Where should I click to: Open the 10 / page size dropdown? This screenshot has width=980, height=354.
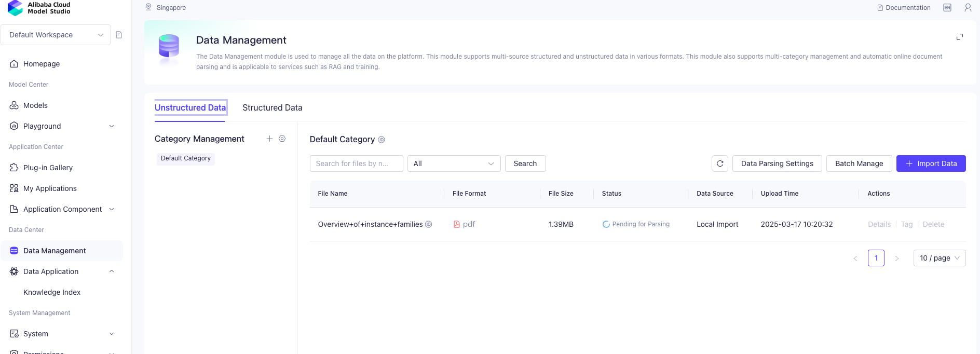(940, 258)
